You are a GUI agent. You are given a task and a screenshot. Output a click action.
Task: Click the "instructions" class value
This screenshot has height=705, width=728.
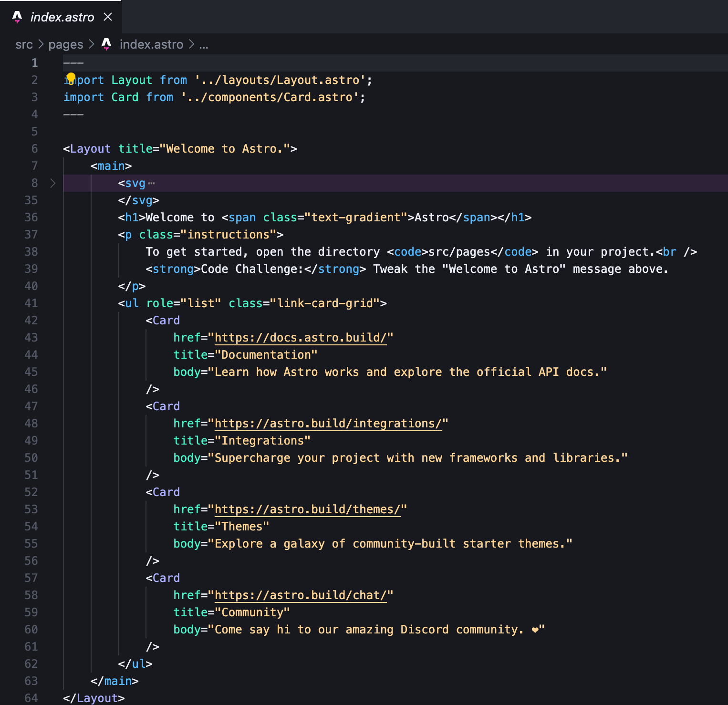coord(229,235)
